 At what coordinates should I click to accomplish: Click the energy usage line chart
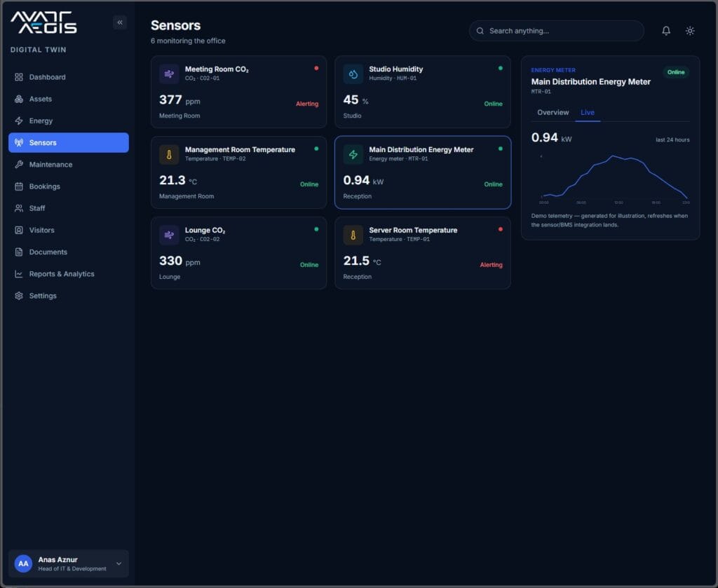[614, 179]
